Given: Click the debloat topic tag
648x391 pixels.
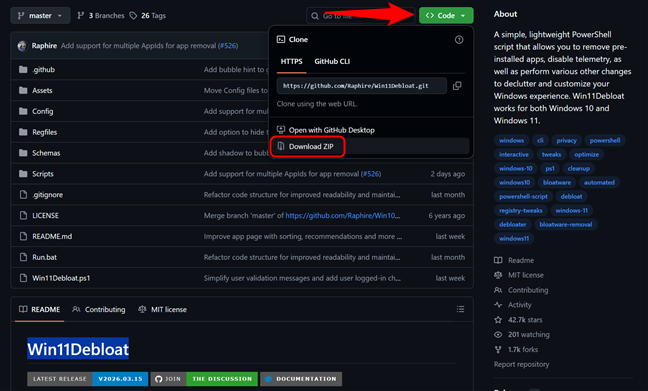Looking at the screenshot, I should tap(571, 197).
